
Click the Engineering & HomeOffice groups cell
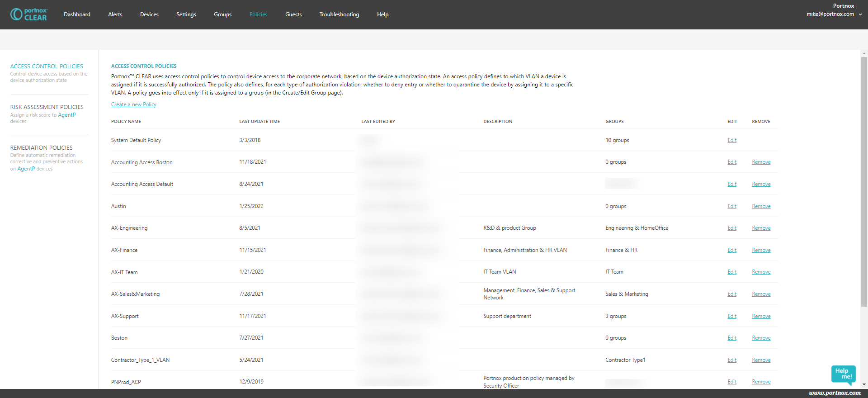637,228
